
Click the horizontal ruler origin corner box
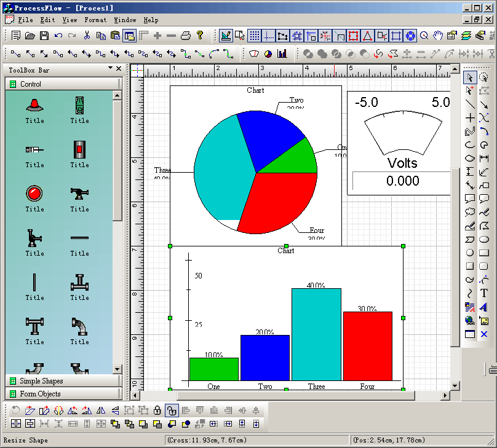point(137,71)
